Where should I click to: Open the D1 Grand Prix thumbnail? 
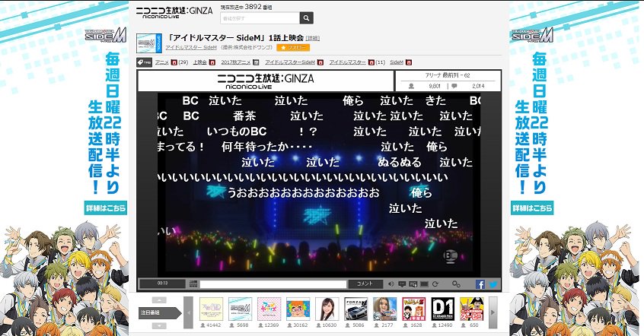(443, 309)
